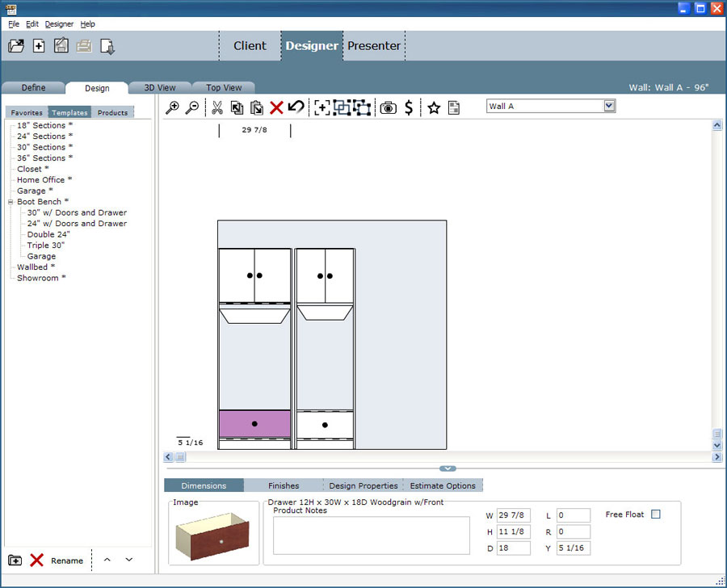
Task: Switch to Presenter mode
Action: [x=374, y=46]
